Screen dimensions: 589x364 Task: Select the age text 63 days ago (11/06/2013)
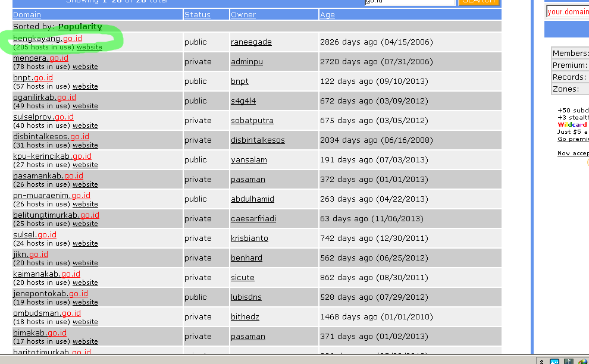[x=371, y=219]
